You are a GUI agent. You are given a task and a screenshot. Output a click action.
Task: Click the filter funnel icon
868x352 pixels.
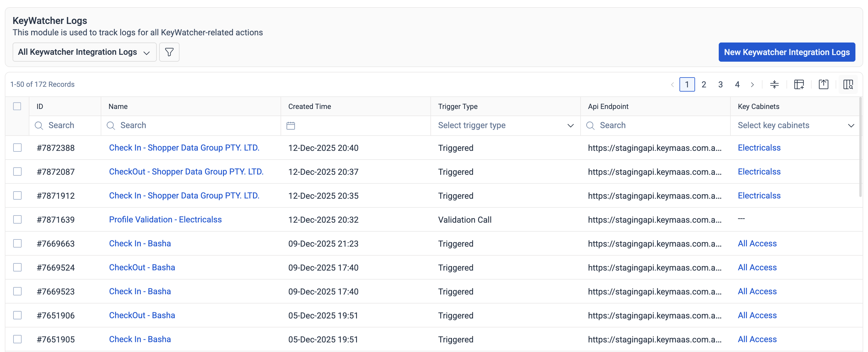click(x=169, y=52)
